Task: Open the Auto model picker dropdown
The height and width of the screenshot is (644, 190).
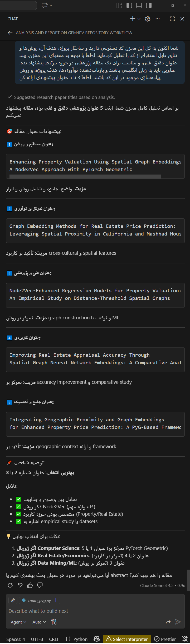Action: (39, 622)
